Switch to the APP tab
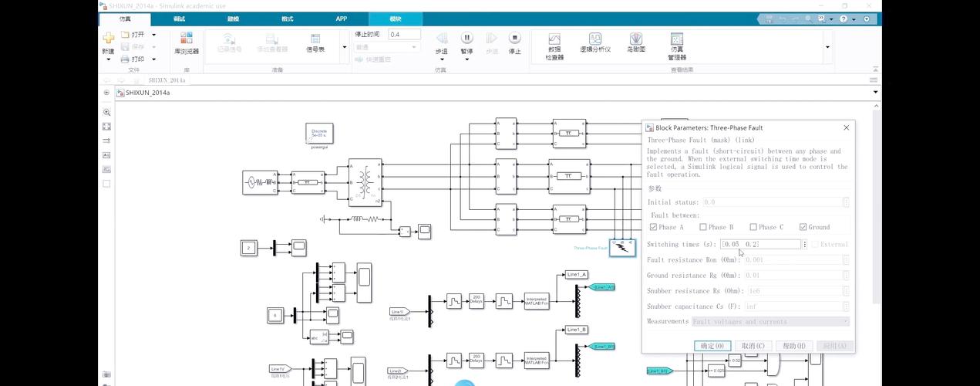980x386 pixels. [x=341, y=19]
